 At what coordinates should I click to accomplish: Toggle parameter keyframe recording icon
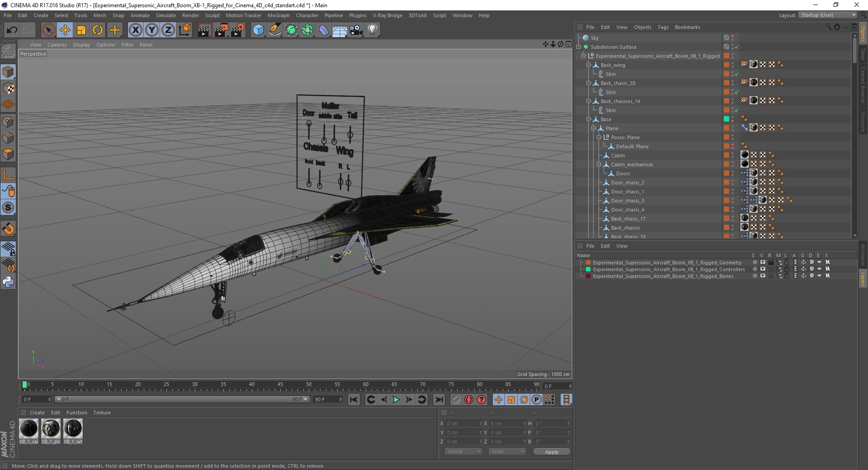[x=537, y=399]
